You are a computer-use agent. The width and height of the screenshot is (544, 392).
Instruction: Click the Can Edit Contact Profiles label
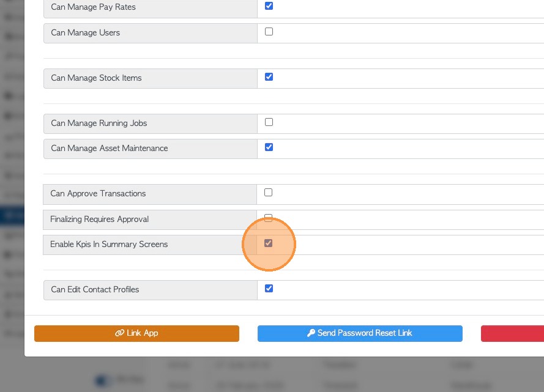(x=95, y=289)
